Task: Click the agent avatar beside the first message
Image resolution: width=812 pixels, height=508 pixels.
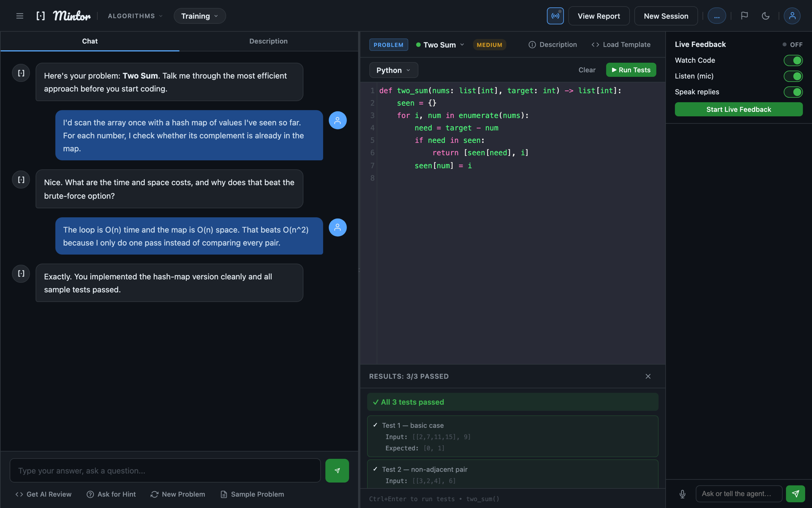Action: 21,73
